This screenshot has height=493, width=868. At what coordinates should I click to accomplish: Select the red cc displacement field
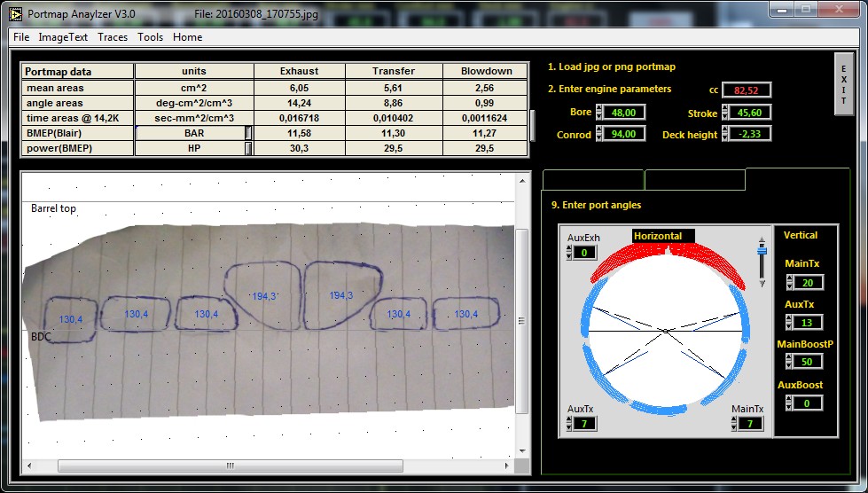pyautogui.click(x=747, y=90)
